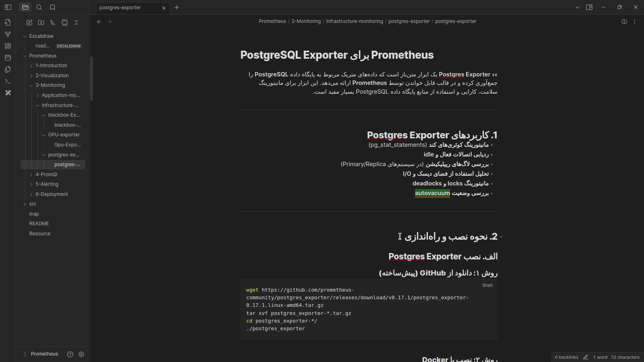Navigate forward in note history
This screenshot has height=362, width=644.
click(110, 22)
